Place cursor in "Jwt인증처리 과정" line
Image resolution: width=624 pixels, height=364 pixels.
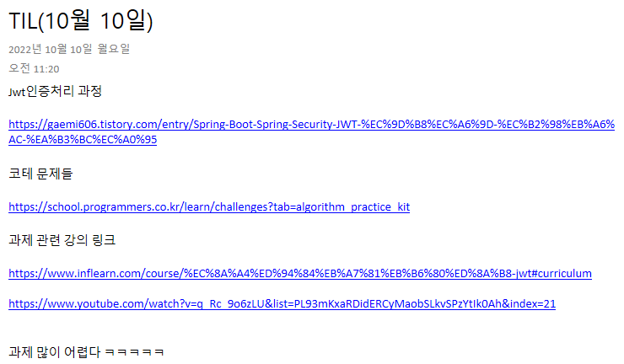tap(56, 91)
